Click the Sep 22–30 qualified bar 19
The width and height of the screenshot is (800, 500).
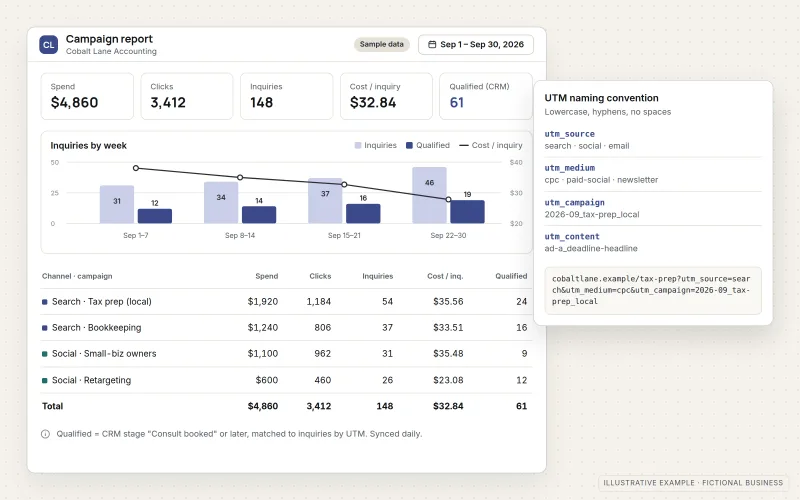coord(467,212)
